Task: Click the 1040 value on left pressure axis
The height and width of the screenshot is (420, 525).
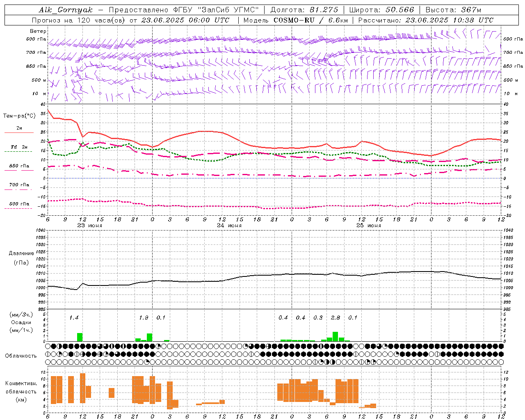Action: pyautogui.click(x=41, y=230)
